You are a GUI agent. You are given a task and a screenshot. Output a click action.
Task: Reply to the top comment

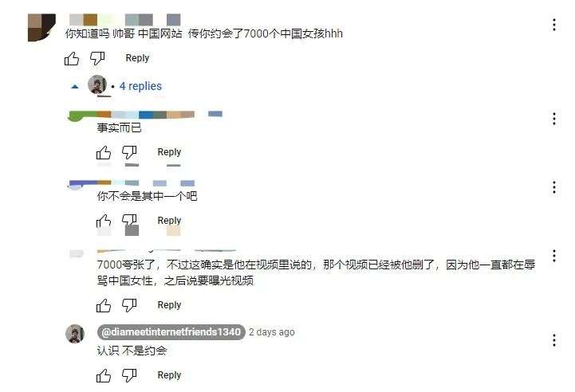[137, 58]
